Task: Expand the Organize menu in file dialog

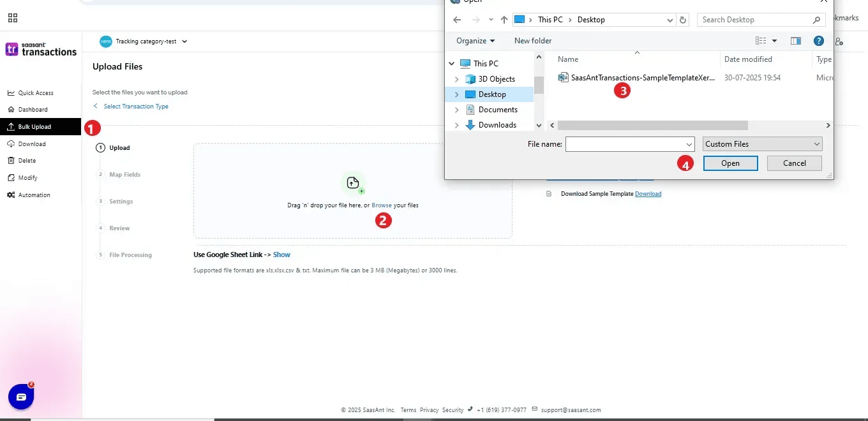Action: click(x=475, y=41)
